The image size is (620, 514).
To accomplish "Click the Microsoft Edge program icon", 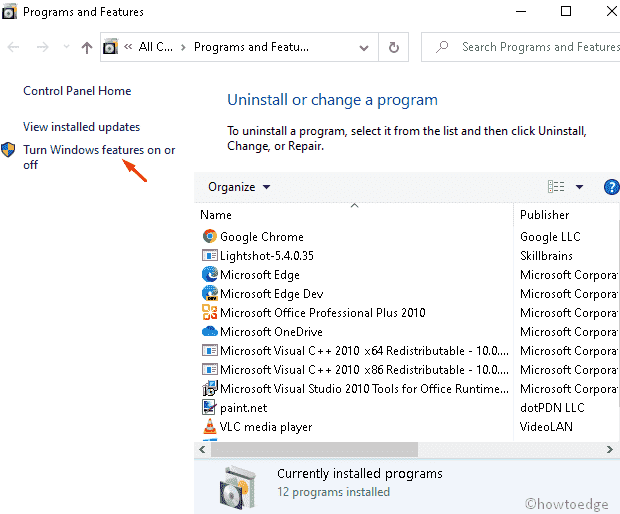I will pyautogui.click(x=210, y=274).
